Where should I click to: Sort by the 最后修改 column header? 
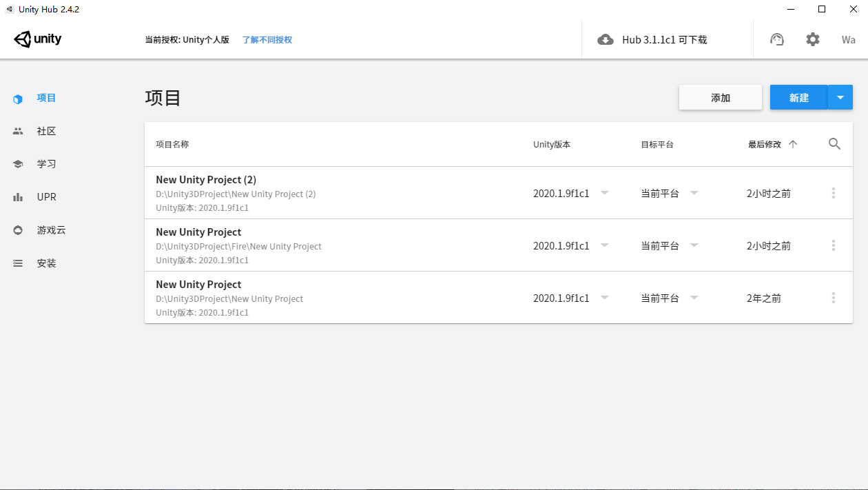pos(765,144)
